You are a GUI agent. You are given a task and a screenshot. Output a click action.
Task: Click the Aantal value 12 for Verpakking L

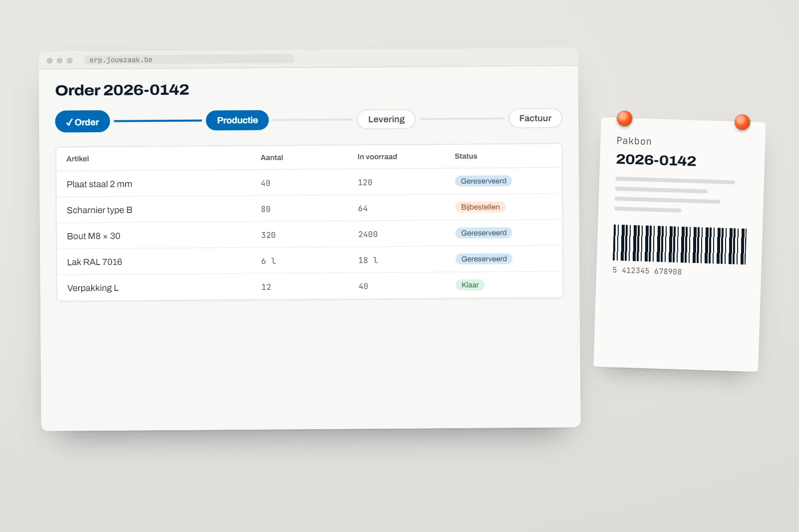point(266,287)
